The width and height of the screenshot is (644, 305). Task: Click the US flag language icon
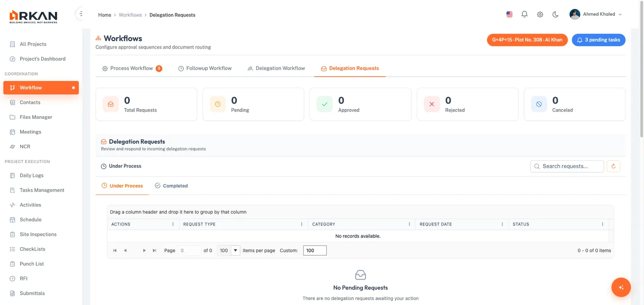coord(509,14)
